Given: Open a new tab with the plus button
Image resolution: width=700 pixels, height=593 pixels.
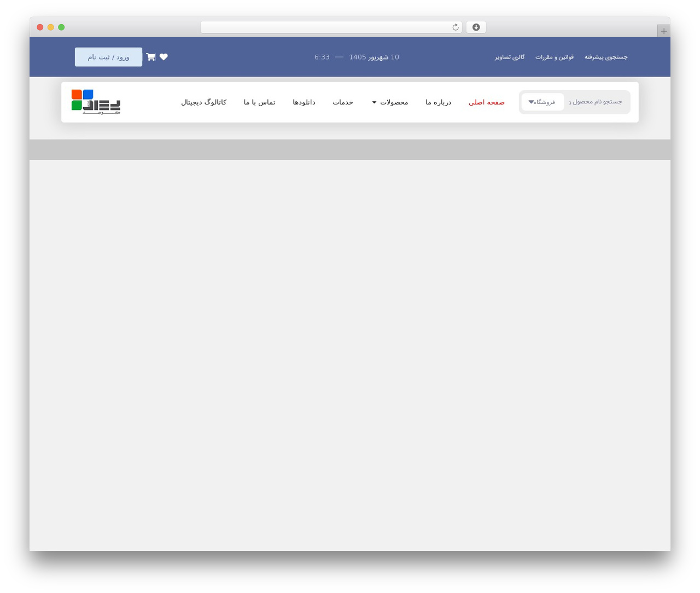Looking at the screenshot, I should [x=663, y=31].
